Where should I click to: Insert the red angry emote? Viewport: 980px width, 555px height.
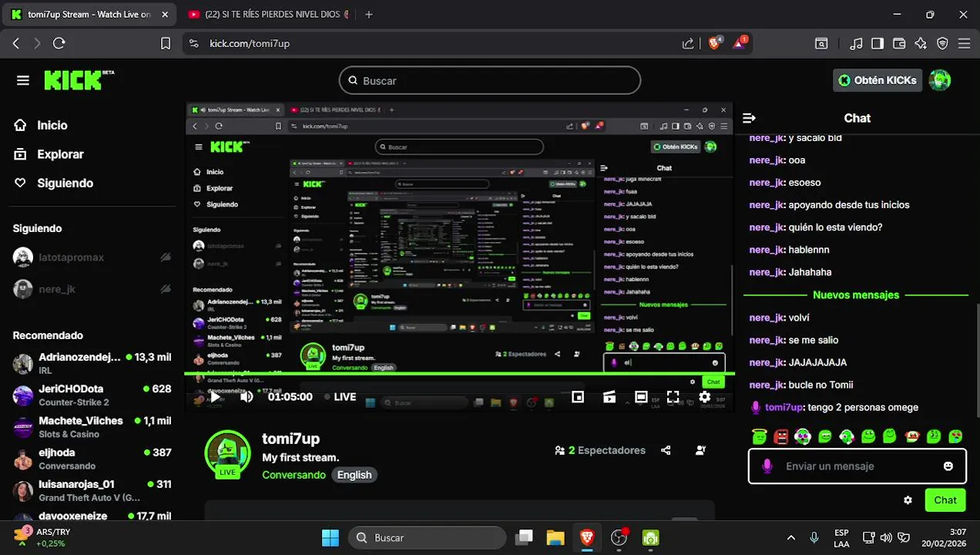(781, 436)
